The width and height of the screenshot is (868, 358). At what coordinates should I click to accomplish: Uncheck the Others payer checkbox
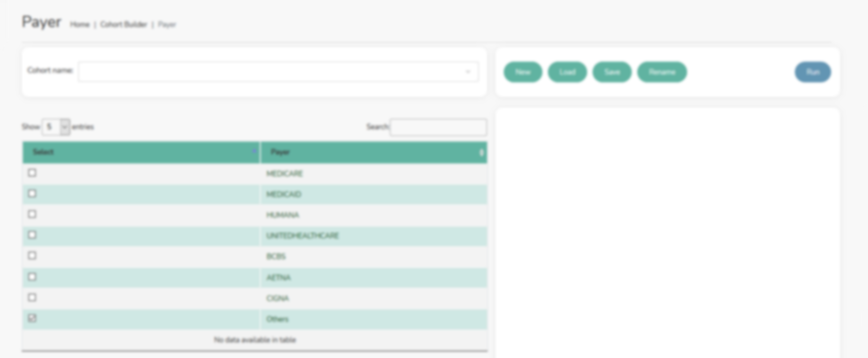click(32, 318)
